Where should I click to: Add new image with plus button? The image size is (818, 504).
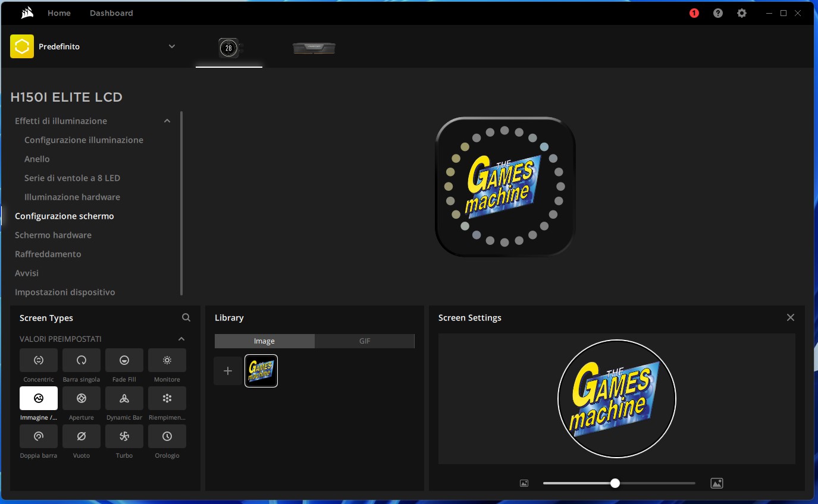228,371
